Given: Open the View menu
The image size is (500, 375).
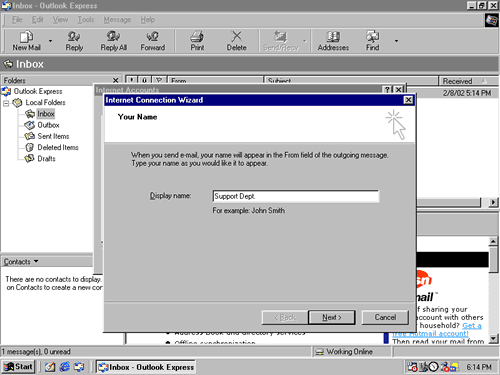Looking at the screenshot, I should pos(60,20).
